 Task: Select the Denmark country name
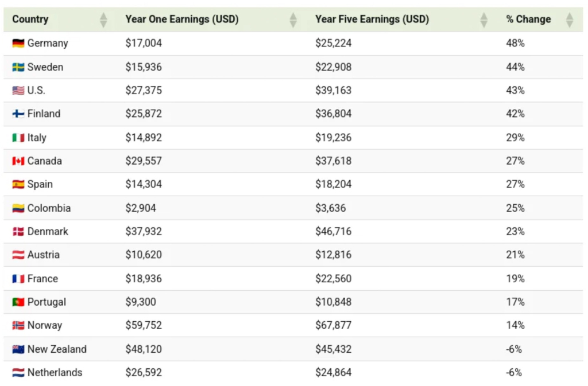coord(48,232)
